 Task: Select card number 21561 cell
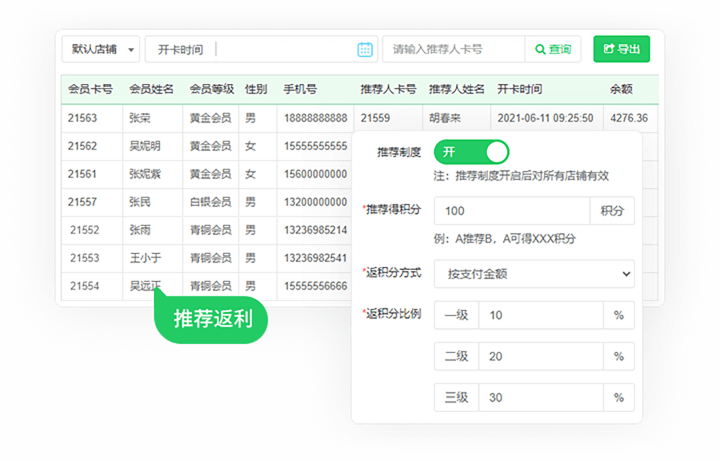coord(82,174)
